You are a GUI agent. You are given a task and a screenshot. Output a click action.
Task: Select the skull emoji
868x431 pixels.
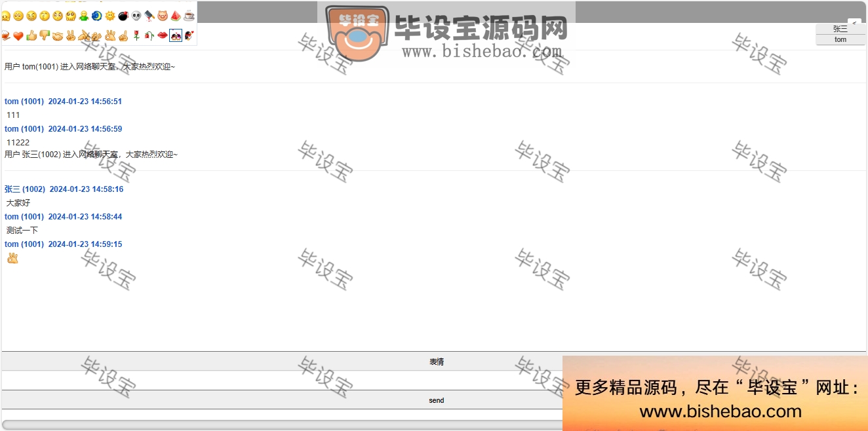point(136,16)
